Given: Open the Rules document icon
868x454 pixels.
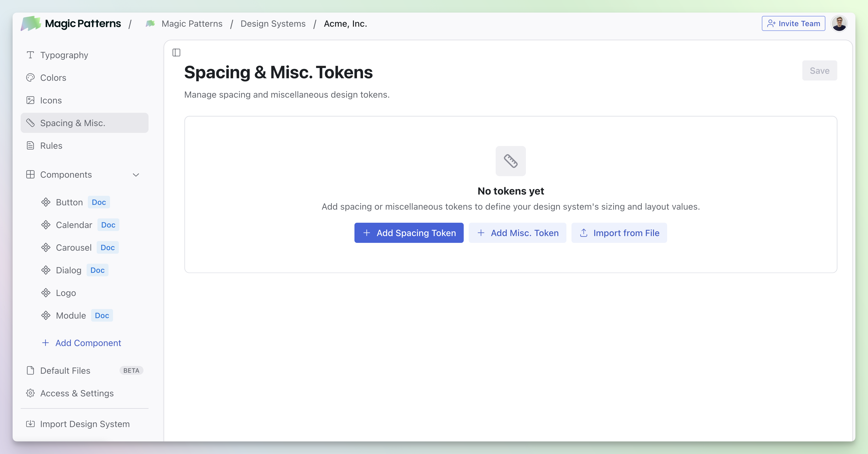Looking at the screenshot, I should coord(30,145).
